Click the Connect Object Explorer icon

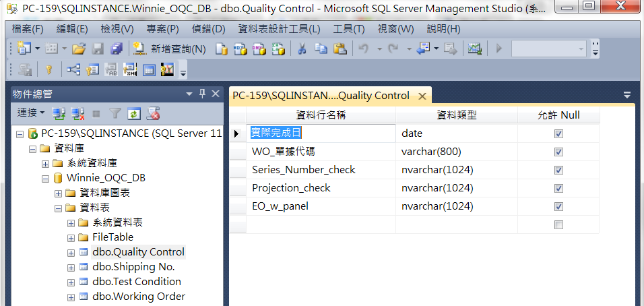[x=59, y=114]
